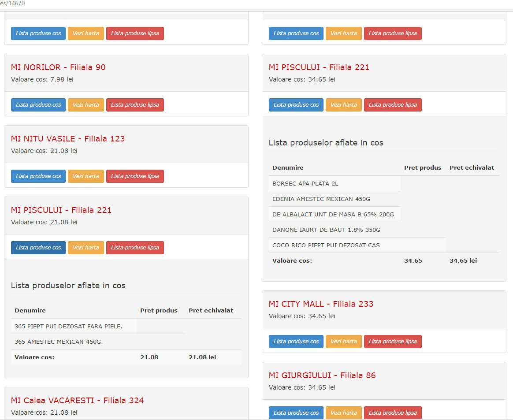Click Valoare cos: 7.98 lei text
Viewport: 513px width, 420px height.
(x=42, y=79)
